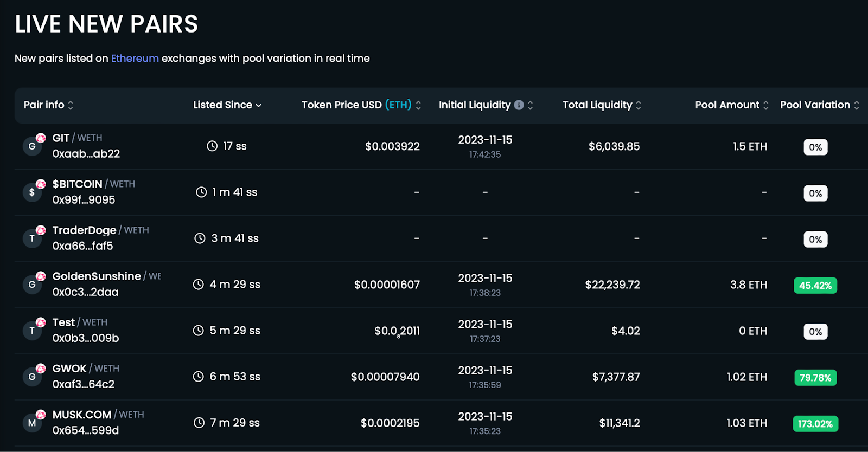Click the 79.78% pool variation badge

815,378
